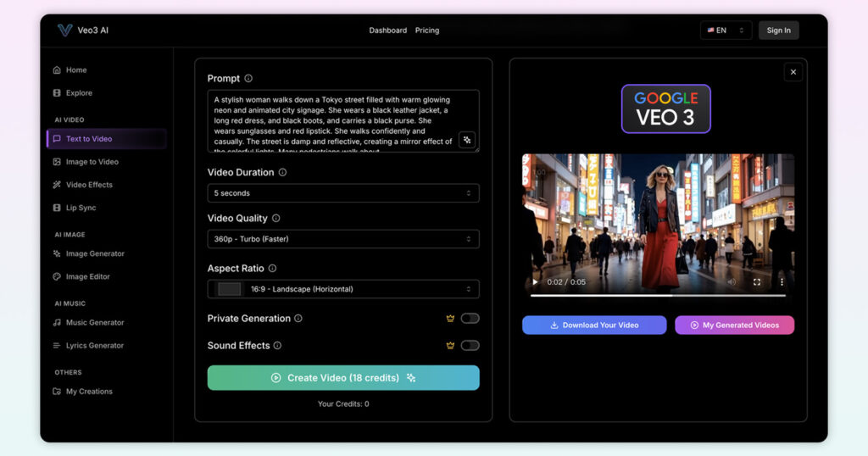This screenshot has width=868, height=456.
Task: Click the Veo3 AI logo icon
Action: (x=64, y=30)
